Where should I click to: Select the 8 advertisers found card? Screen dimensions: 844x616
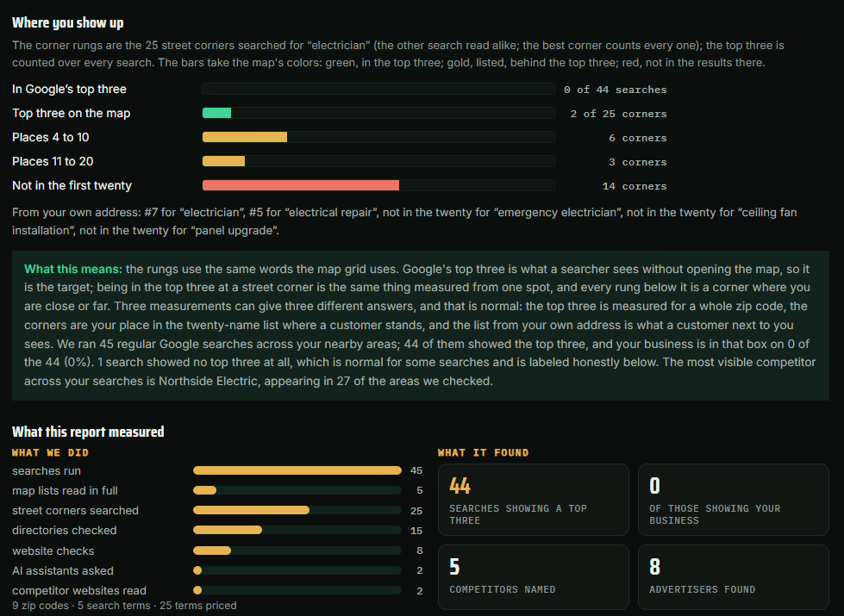click(x=733, y=577)
